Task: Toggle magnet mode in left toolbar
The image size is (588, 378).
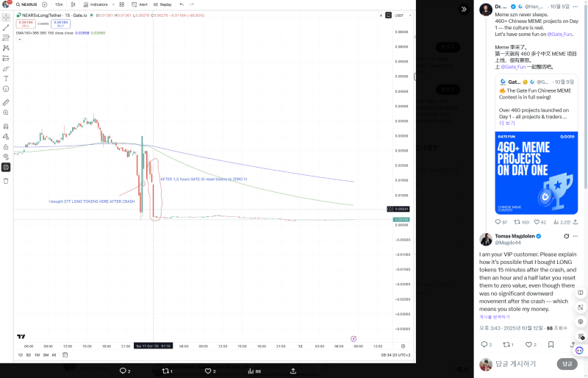Action: [x=6, y=126]
